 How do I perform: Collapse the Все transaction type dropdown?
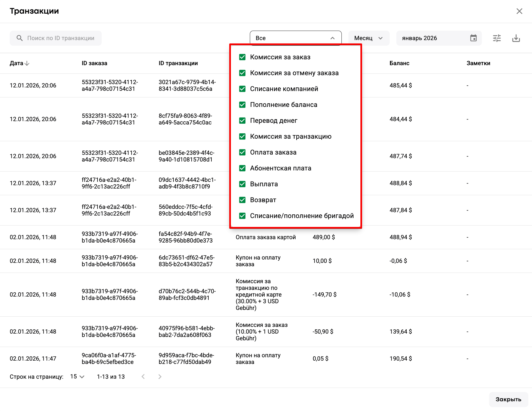296,38
